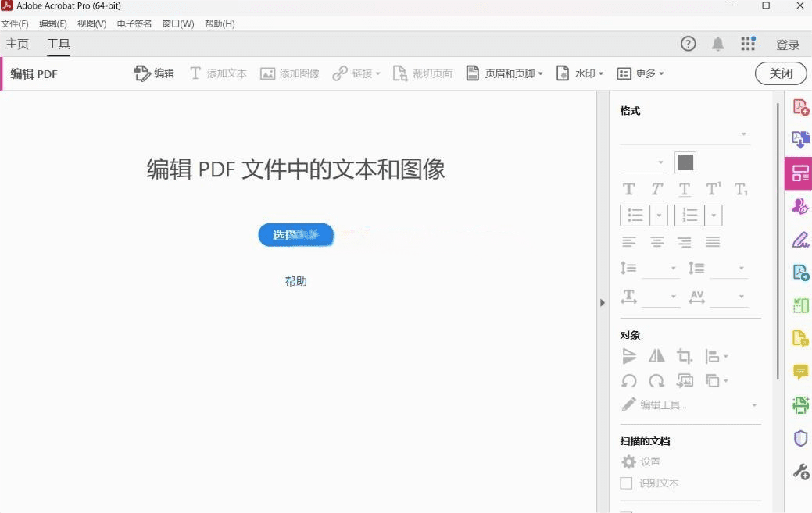The width and height of the screenshot is (812, 513).
Task: Rotate object counterclockwise
Action: (x=628, y=381)
